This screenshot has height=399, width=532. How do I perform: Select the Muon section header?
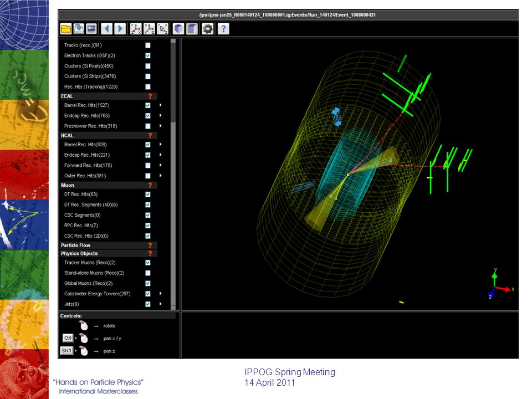coord(108,185)
